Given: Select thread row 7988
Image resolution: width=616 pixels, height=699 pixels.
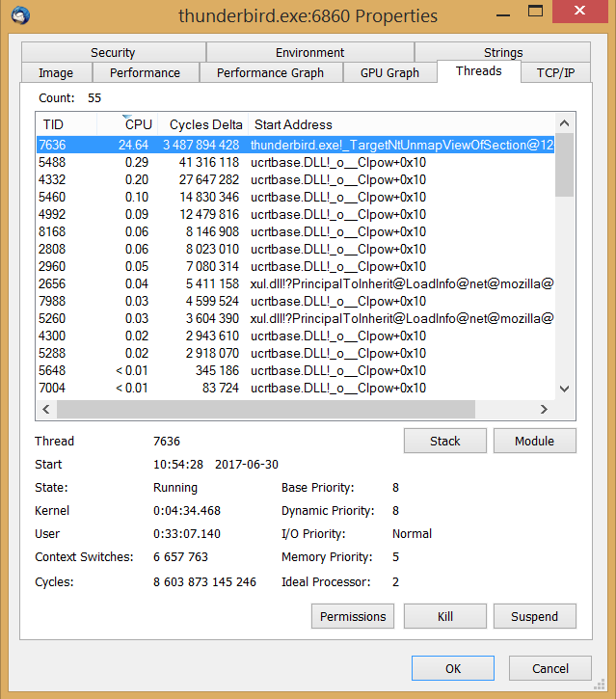Looking at the screenshot, I should [x=295, y=302].
